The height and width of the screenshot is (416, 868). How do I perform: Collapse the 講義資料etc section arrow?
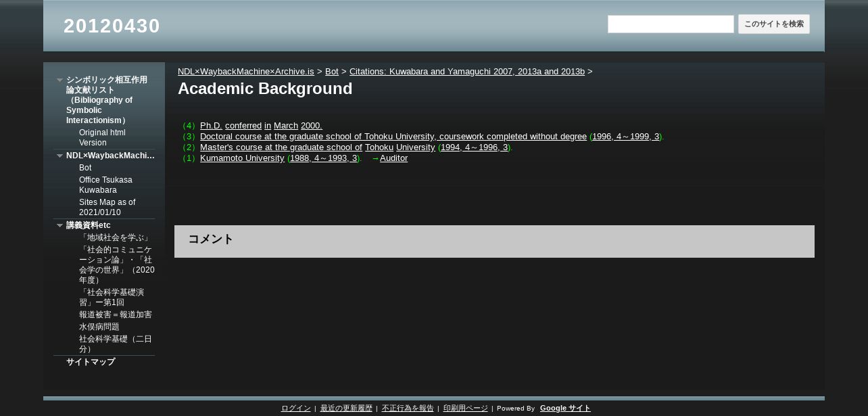point(59,225)
